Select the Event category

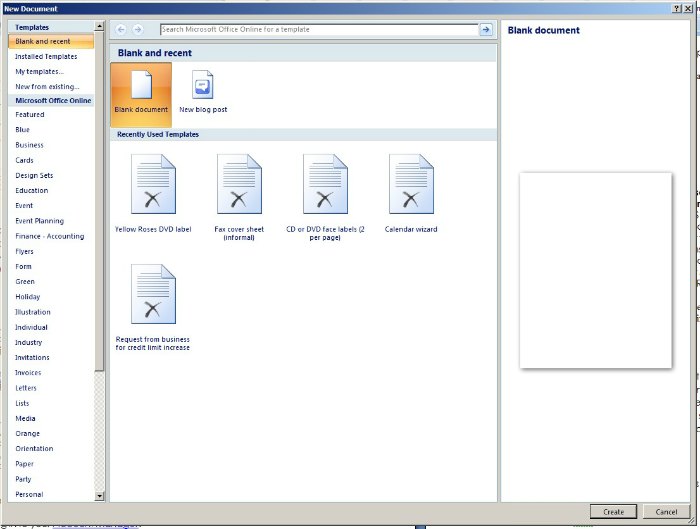click(24, 205)
